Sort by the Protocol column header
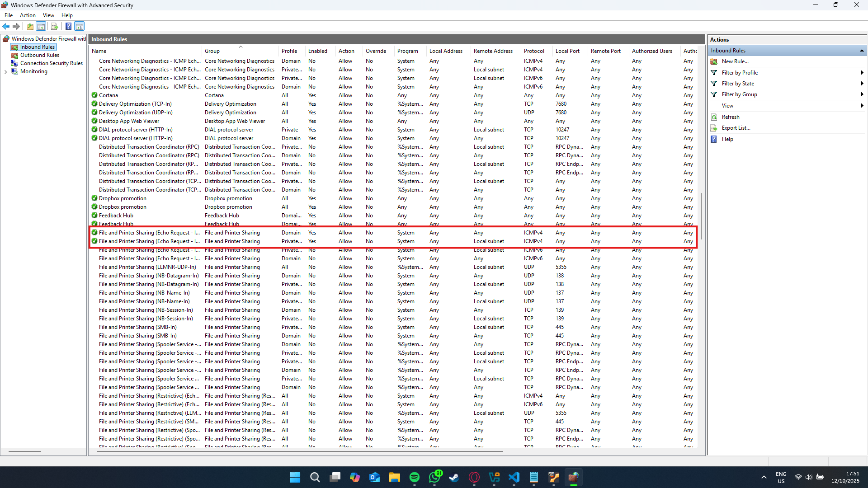Image resolution: width=868 pixels, height=488 pixels. (x=537, y=51)
